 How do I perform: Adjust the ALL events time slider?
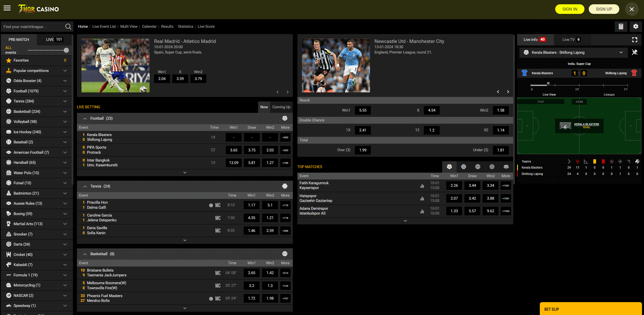click(x=66, y=50)
